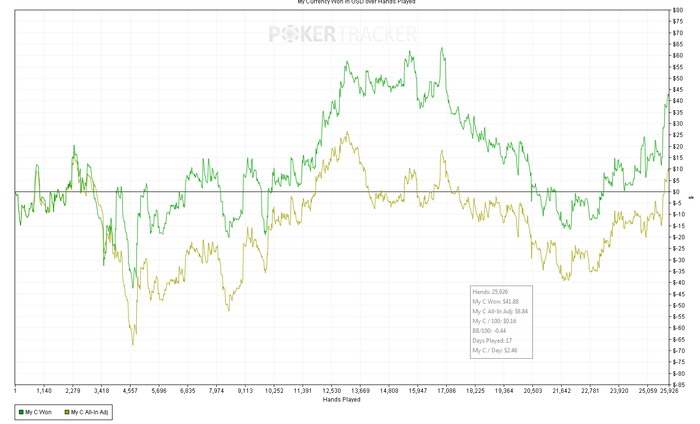Click the green line's peak near hand 17,086
The height and width of the screenshot is (424, 700).
tap(442, 48)
